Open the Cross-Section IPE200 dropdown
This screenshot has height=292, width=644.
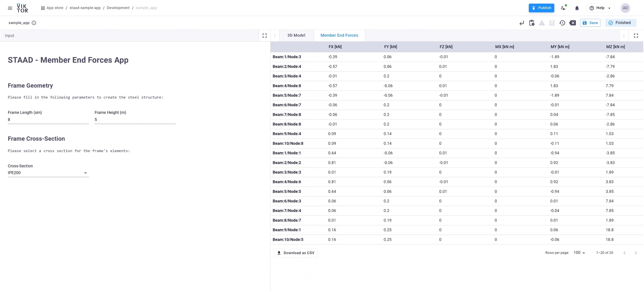tap(48, 173)
